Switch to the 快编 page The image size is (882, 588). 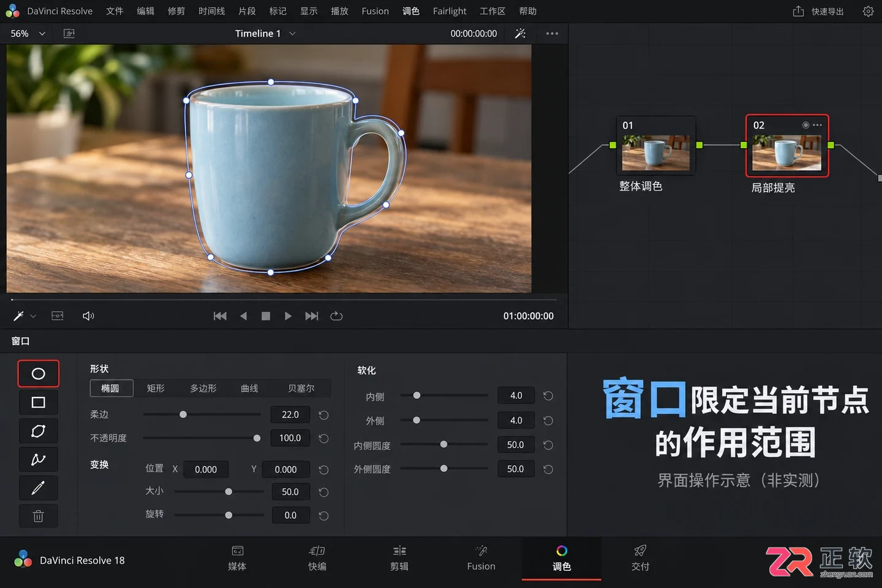[317, 558]
